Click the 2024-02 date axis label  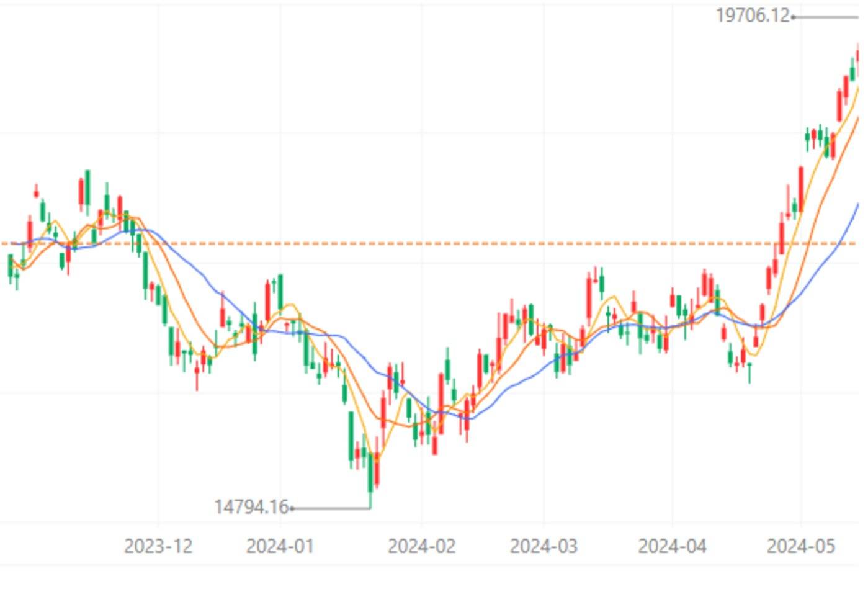(421, 546)
